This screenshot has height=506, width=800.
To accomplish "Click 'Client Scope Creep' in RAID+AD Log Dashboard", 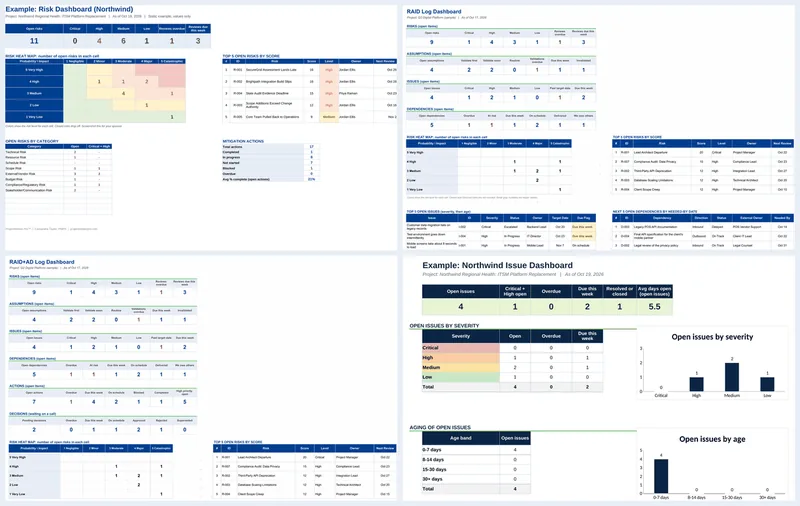I will 251,494.
